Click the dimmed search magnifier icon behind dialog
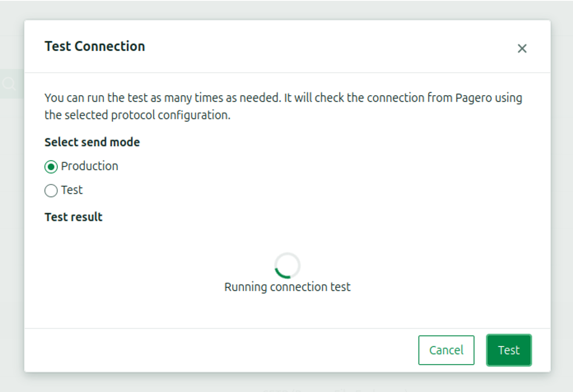 [9, 84]
